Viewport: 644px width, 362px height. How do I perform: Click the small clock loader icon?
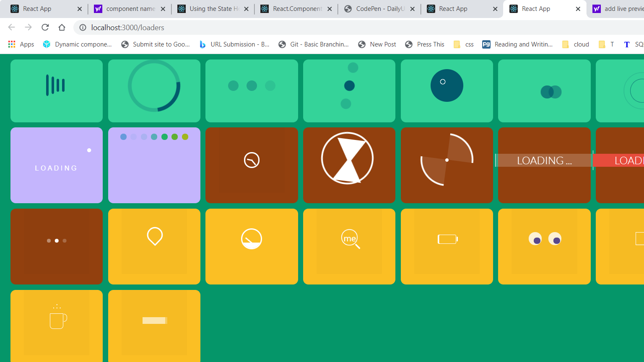pyautogui.click(x=252, y=160)
